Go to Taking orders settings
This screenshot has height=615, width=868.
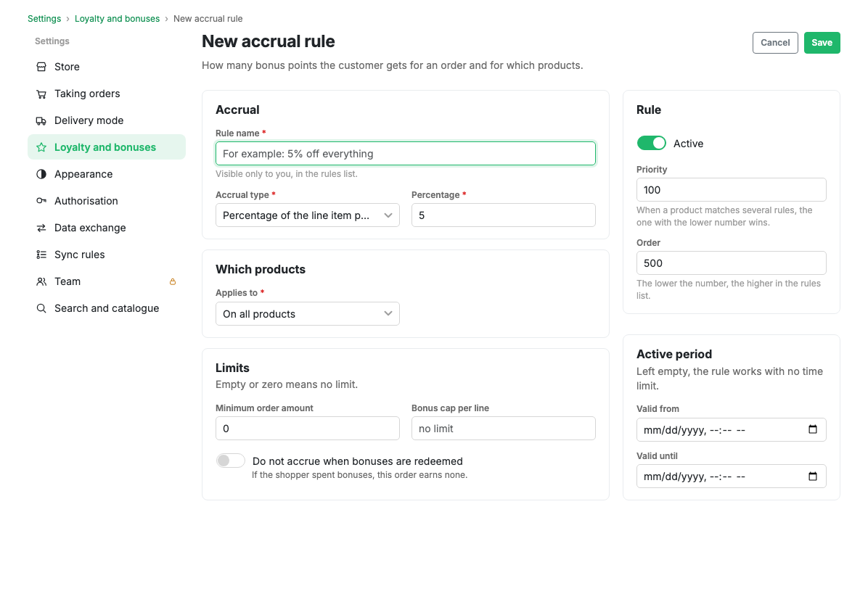click(106, 94)
